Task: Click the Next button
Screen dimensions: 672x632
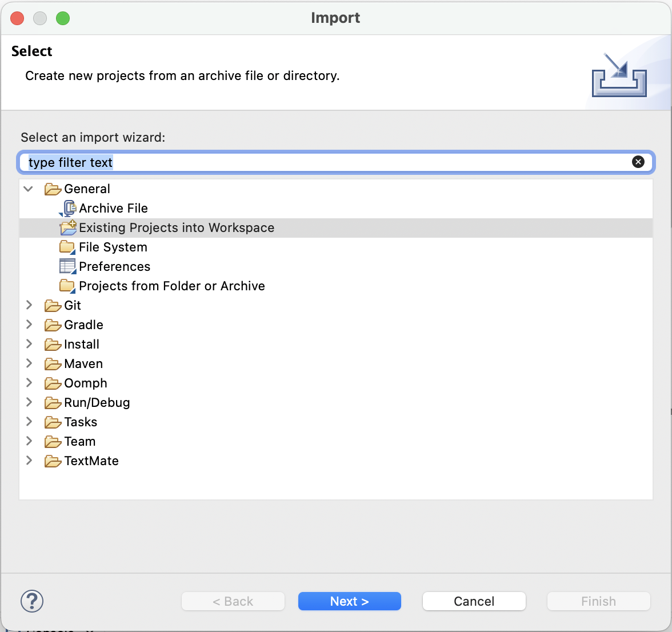Action: click(349, 601)
